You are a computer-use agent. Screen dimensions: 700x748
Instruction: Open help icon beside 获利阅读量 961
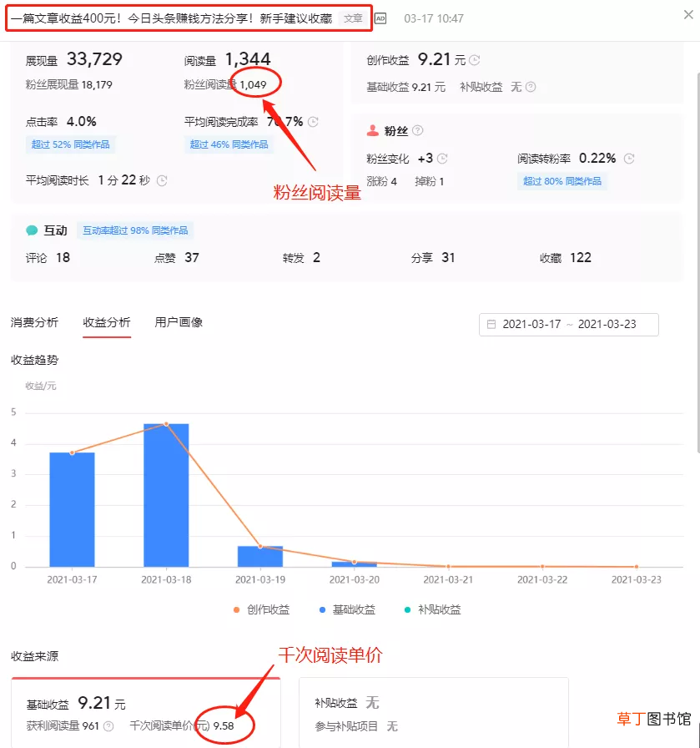(108, 726)
